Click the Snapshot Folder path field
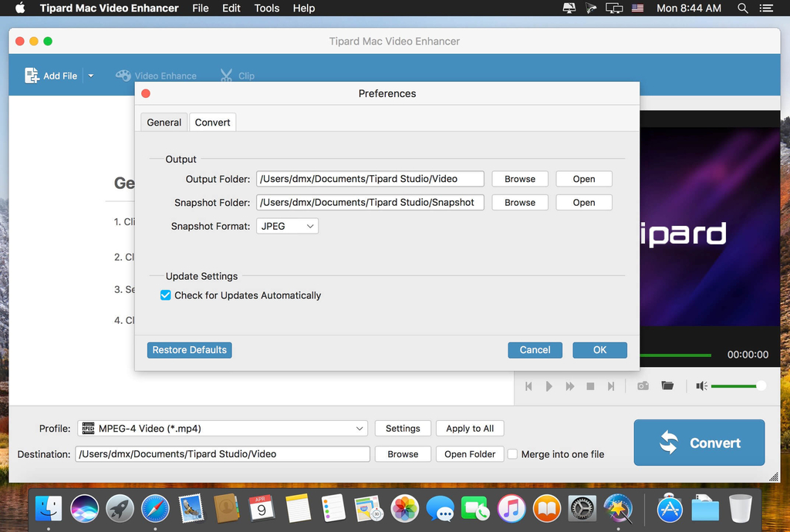The height and width of the screenshot is (532, 790). click(370, 203)
